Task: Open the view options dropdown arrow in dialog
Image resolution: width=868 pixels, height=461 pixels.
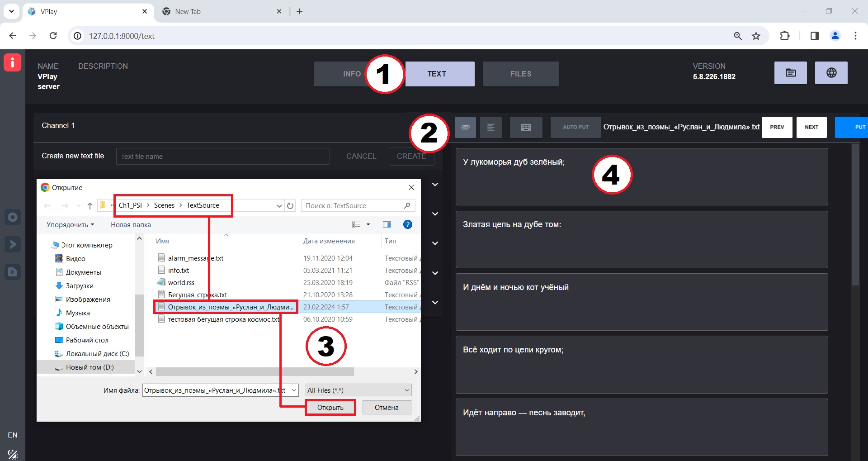Action: coord(368,224)
